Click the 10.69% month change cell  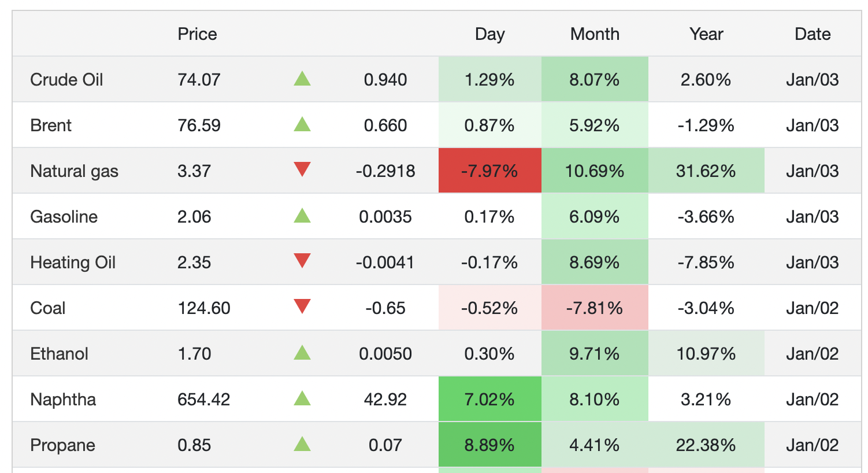coord(595,171)
